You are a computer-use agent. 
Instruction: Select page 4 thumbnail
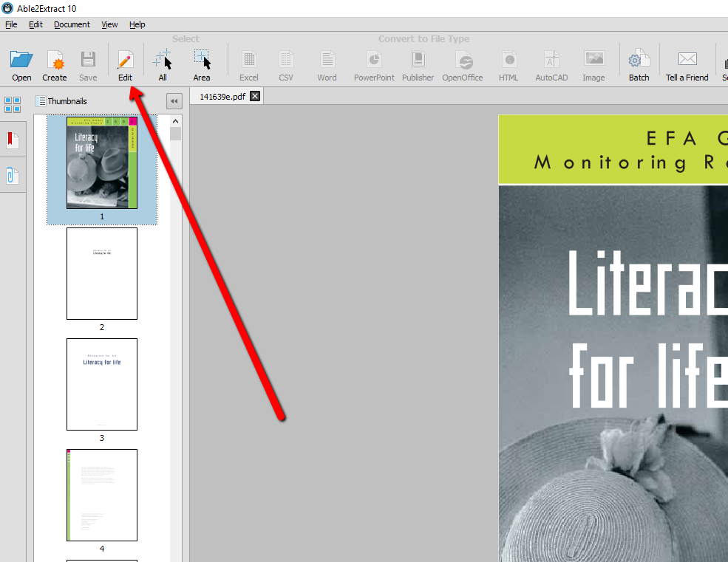[x=102, y=496]
